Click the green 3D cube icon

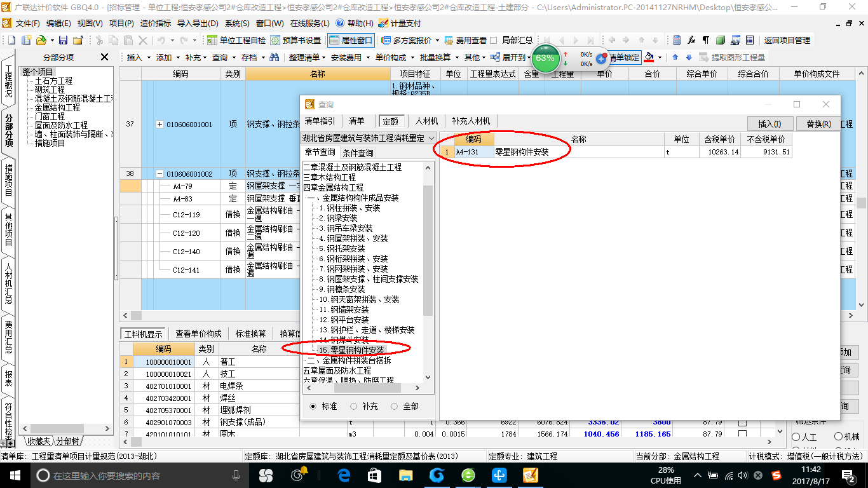pos(721,40)
